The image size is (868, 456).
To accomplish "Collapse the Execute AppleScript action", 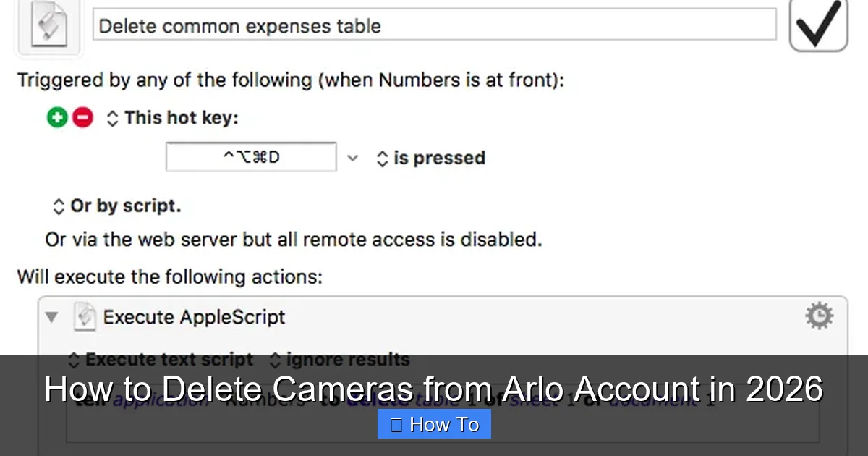I will click(x=51, y=316).
